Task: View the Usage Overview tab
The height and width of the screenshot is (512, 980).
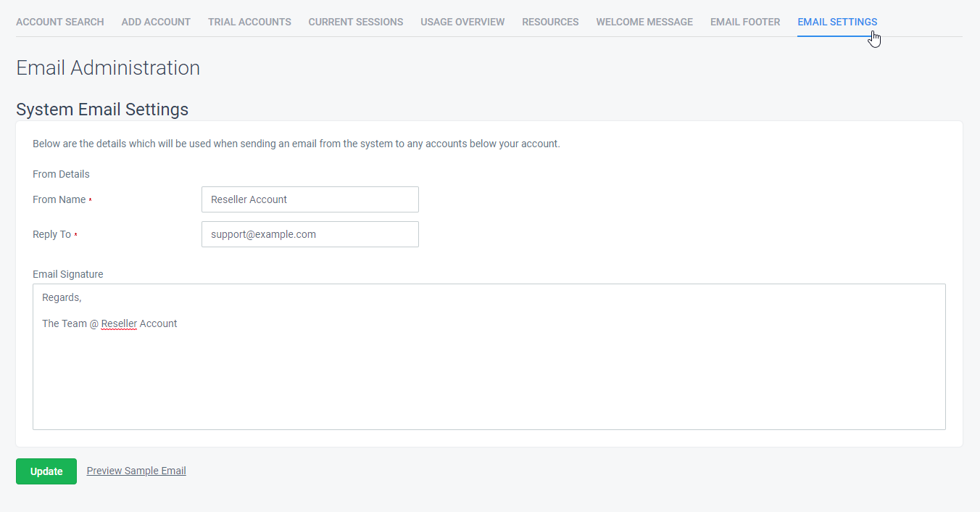Action: 462,22
